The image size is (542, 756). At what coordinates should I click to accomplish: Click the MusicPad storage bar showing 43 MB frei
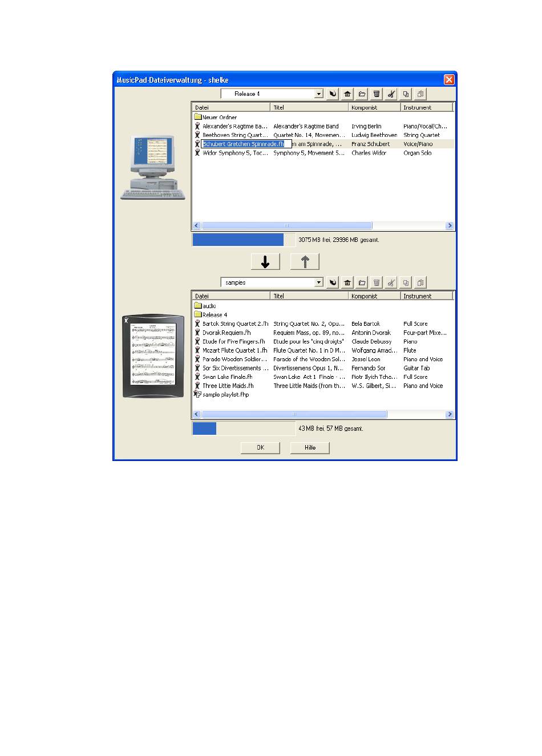[x=244, y=428]
